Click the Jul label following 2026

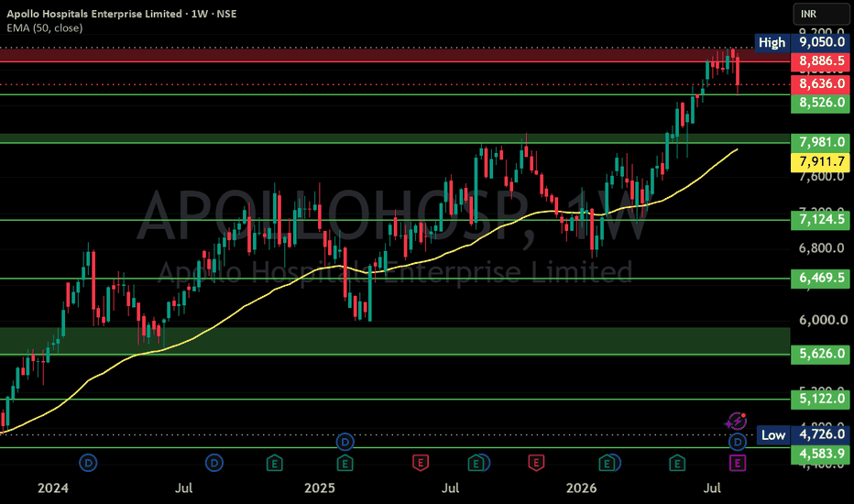(x=712, y=488)
